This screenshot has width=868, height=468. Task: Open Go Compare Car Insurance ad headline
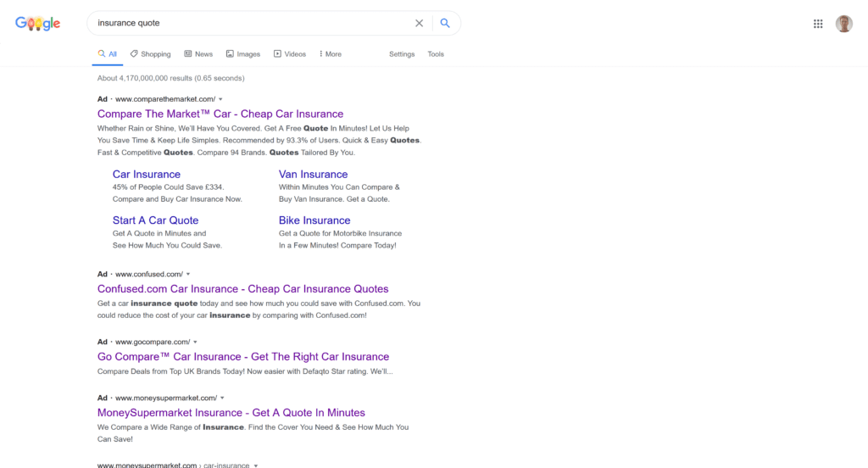(x=243, y=357)
